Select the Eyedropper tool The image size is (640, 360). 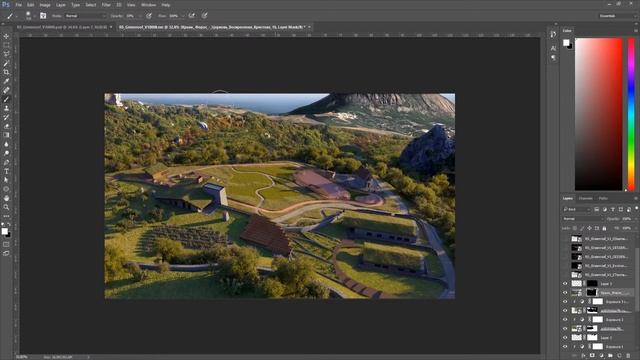click(x=6, y=81)
